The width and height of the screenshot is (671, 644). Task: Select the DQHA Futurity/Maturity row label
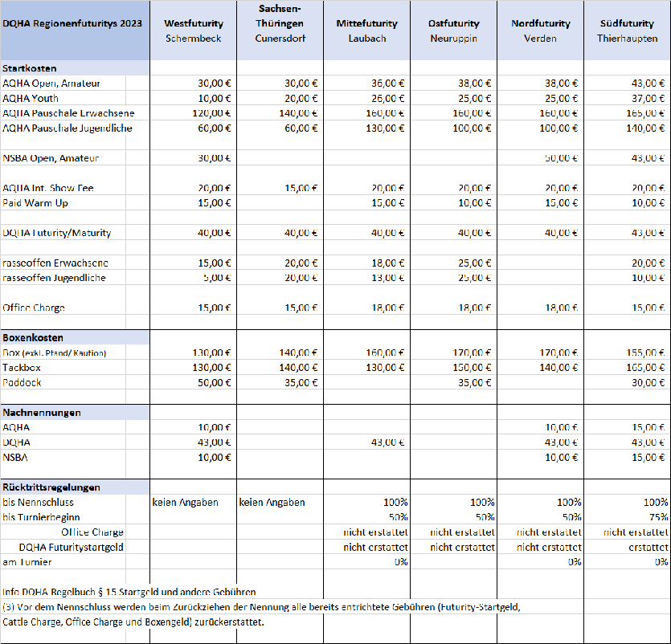click(57, 233)
